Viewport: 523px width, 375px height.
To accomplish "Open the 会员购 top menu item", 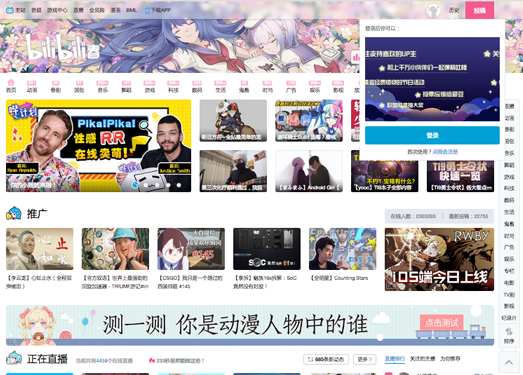I will pos(97,10).
